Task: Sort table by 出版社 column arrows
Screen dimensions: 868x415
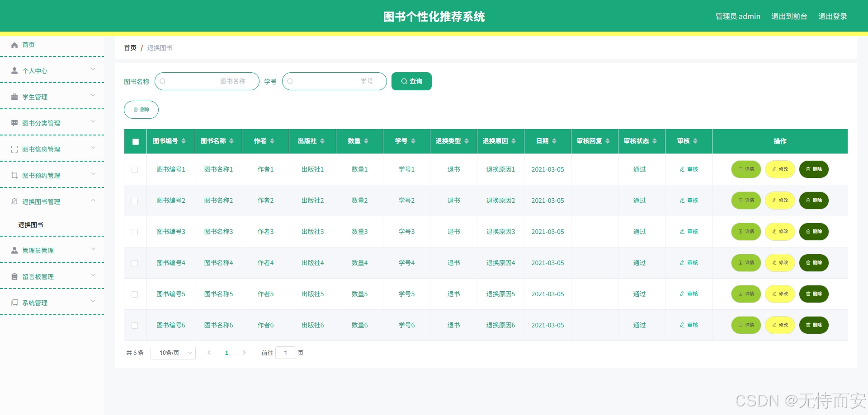Action: click(x=322, y=141)
